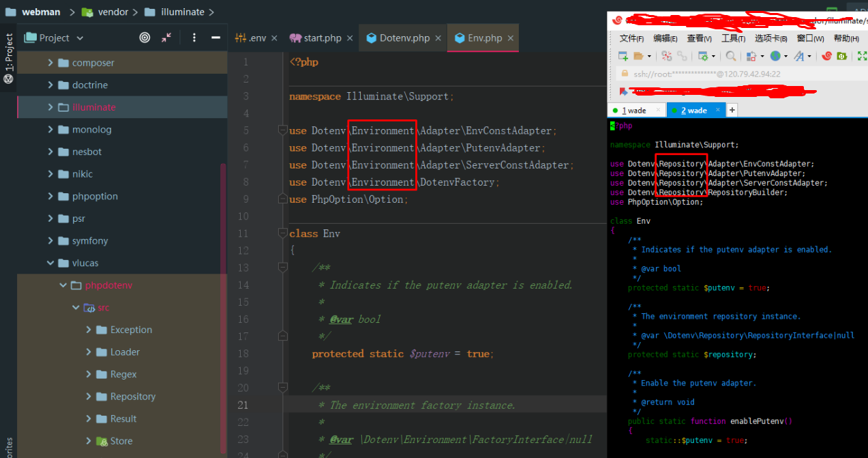Click the '1: Project' vertical tool window tab

(x=9, y=58)
